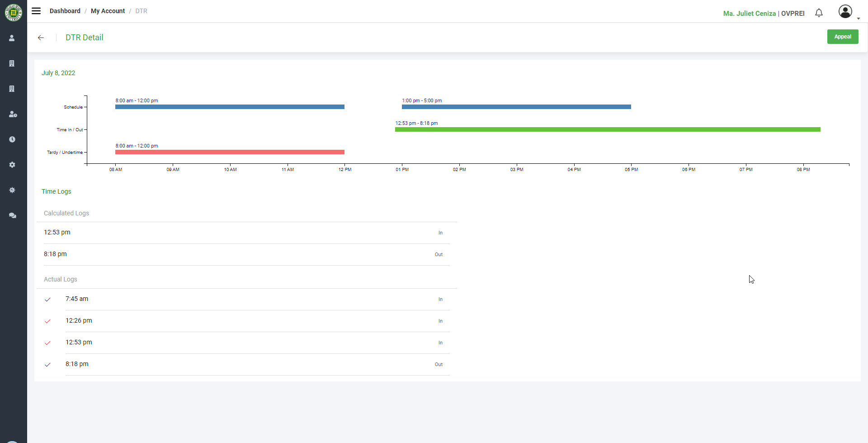Click the first gear icon in sidebar
This screenshot has width=868, height=443.
click(12, 165)
